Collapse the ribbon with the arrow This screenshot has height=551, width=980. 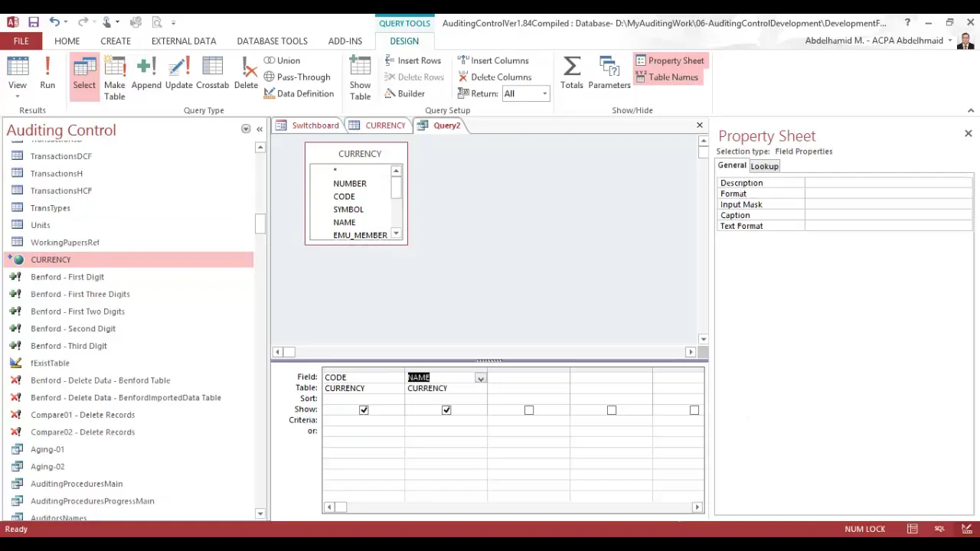(x=971, y=110)
